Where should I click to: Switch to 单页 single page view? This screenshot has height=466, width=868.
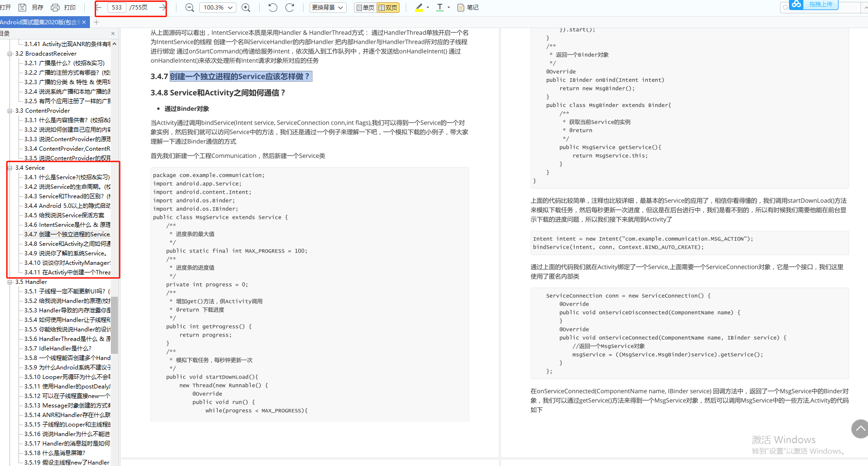tap(365, 8)
